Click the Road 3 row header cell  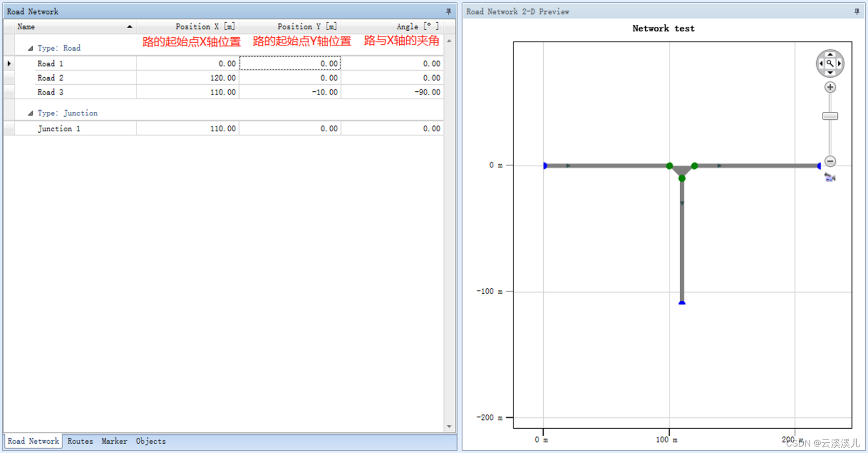9,92
